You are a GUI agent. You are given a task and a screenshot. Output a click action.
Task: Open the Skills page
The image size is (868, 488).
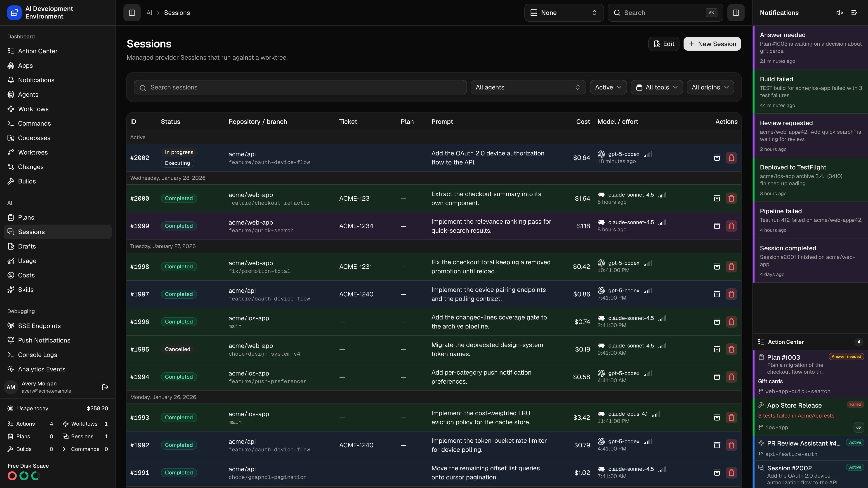(x=57, y=290)
